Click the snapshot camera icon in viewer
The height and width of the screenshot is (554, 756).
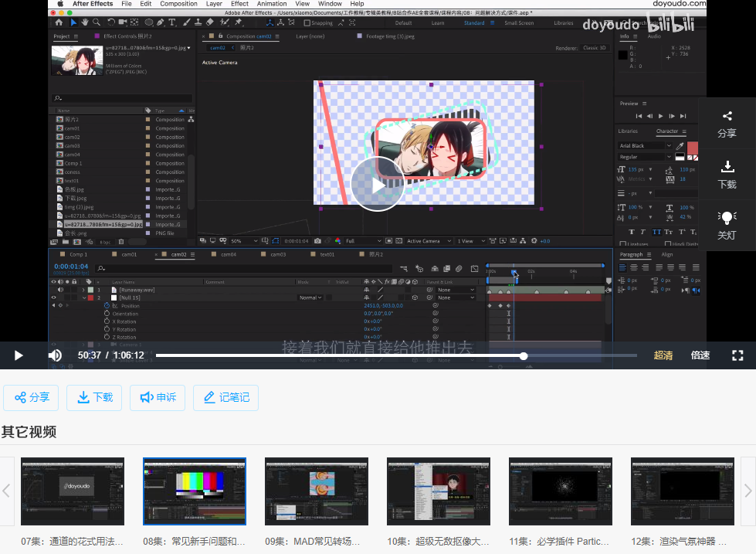(317, 241)
